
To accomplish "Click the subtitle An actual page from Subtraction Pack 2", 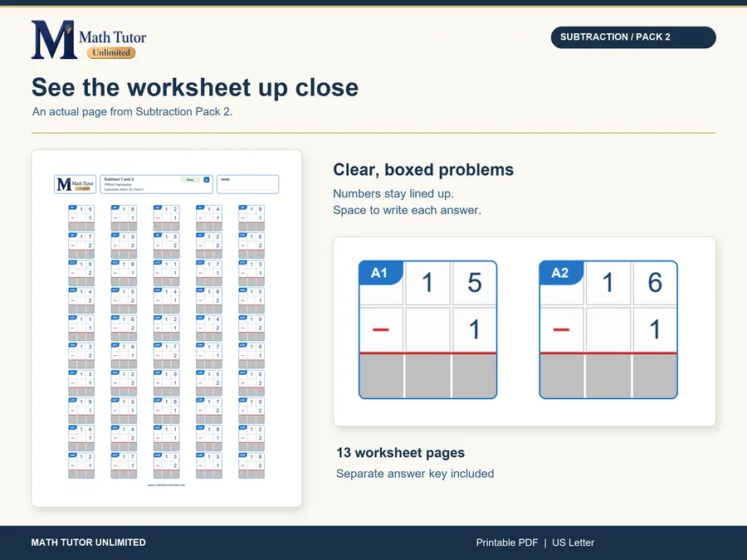I will click(x=133, y=111).
